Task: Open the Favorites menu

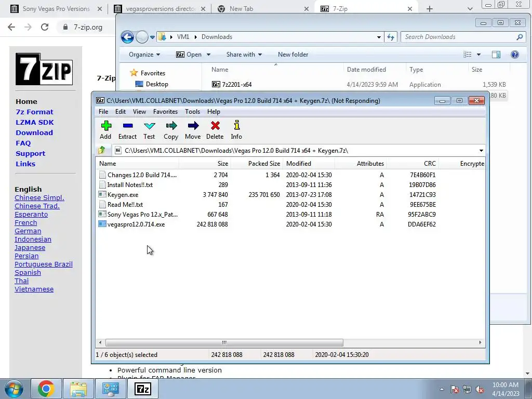Action: pyautogui.click(x=166, y=112)
